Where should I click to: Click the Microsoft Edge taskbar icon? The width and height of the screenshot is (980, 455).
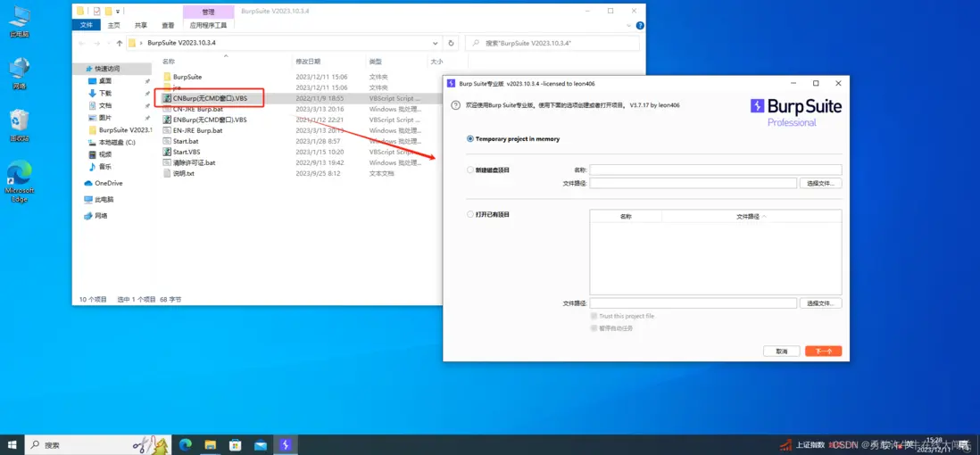(x=186, y=444)
